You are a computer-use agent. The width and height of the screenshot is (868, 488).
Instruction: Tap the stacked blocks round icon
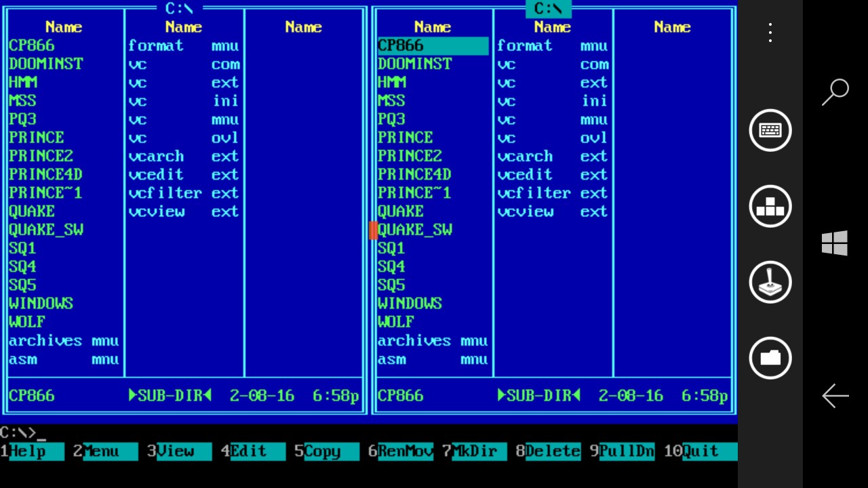[x=770, y=206]
